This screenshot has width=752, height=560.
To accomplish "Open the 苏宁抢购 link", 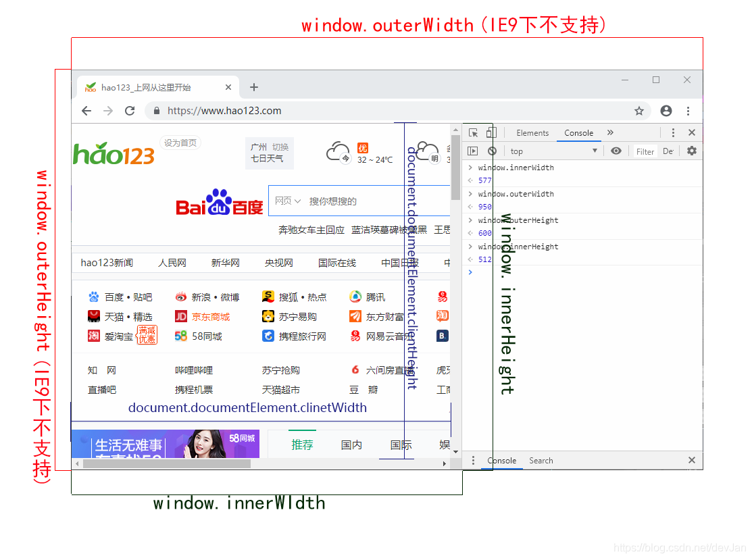I will point(280,370).
